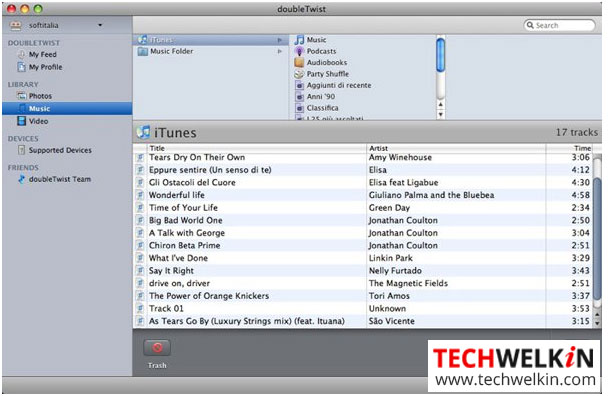
Task: Select the Podcasts playlist
Action: (321, 51)
